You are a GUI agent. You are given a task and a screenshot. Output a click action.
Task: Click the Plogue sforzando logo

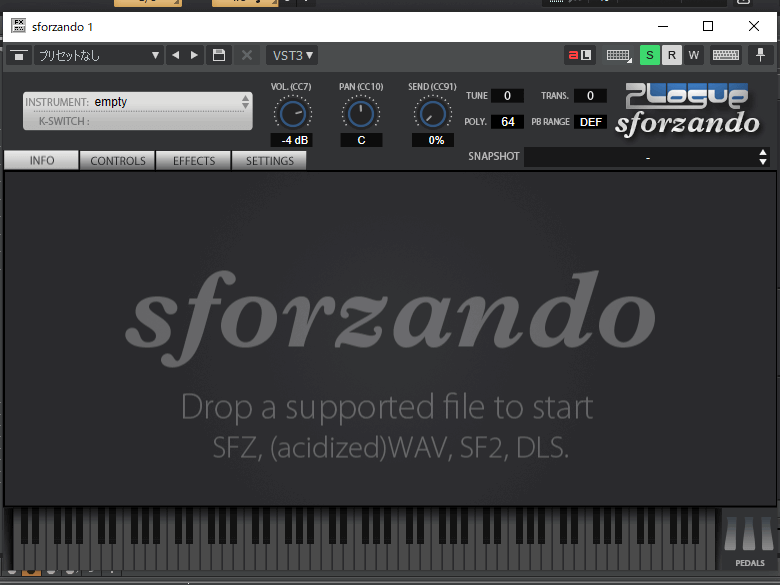(x=687, y=110)
